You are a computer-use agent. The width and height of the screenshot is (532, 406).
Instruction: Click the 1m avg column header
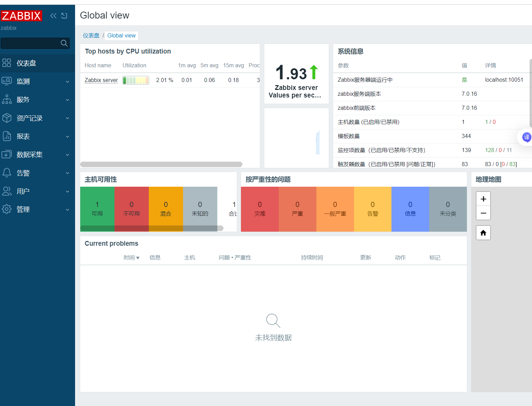(x=187, y=66)
